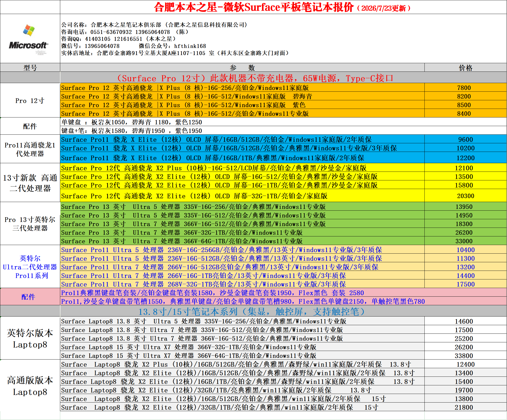Click the Pro11典雅黑键盘笔套装 accessory row

tap(283, 293)
